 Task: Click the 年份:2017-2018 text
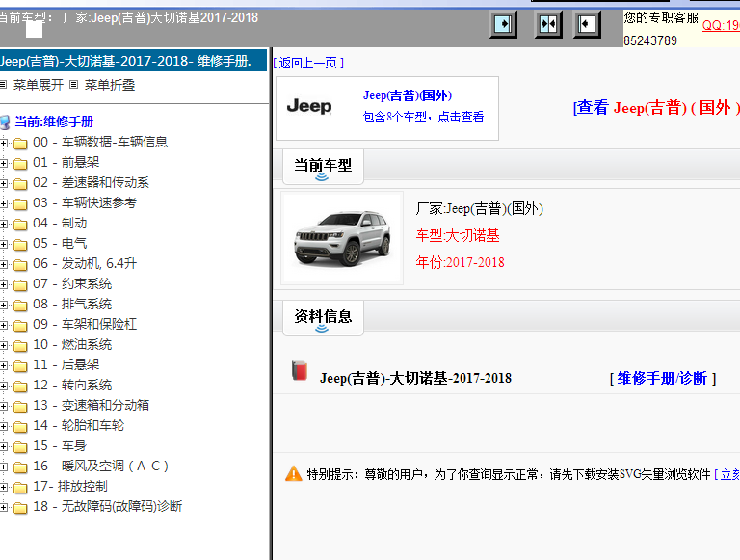pos(460,261)
